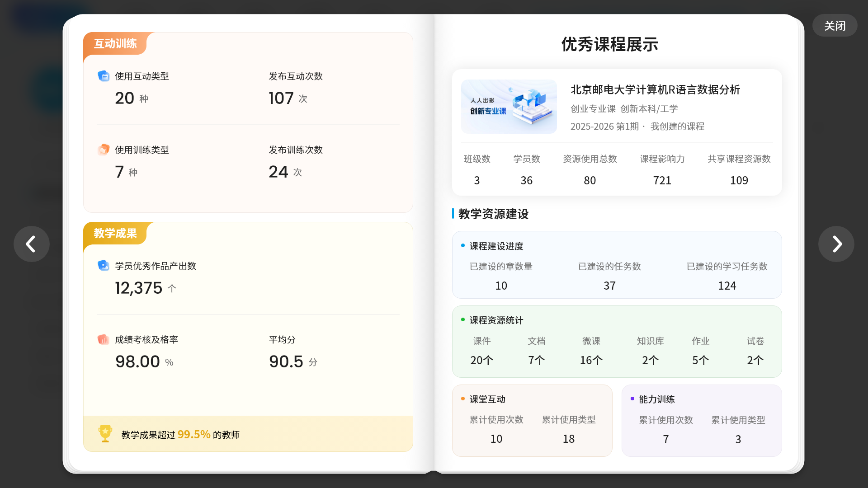Click the 使用训练类型 value 7
The height and width of the screenshot is (488, 868).
click(119, 172)
